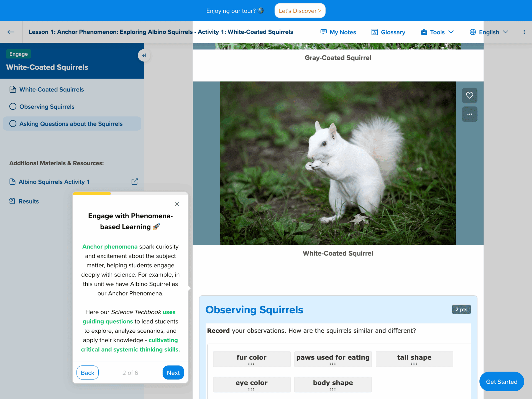Open external link icon for Albino Squirrels Activity
The image size is (532, 399).
point(135,182)
